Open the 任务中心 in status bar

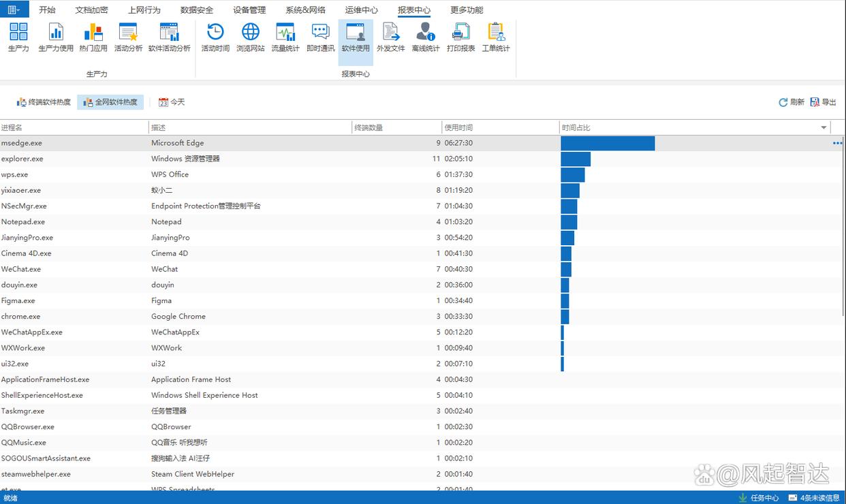click(758, 498)
